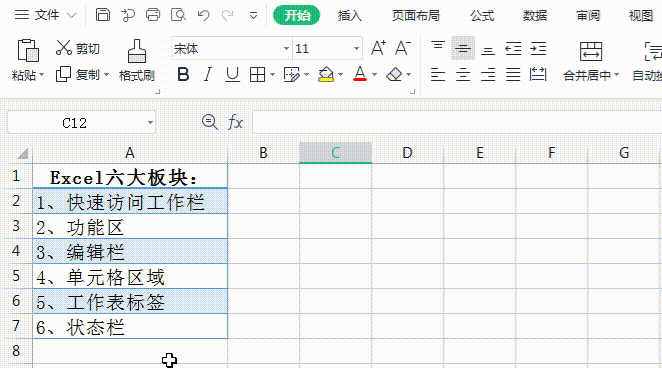Select column C header
This screenshot has width=662, height=368.
coord(336,153)
